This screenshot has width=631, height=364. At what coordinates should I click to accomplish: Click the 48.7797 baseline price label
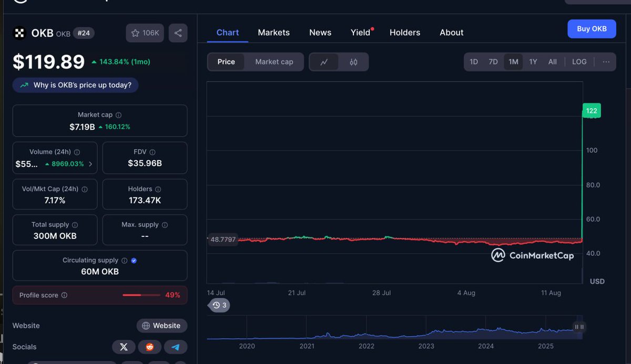(x=223, y=240)
